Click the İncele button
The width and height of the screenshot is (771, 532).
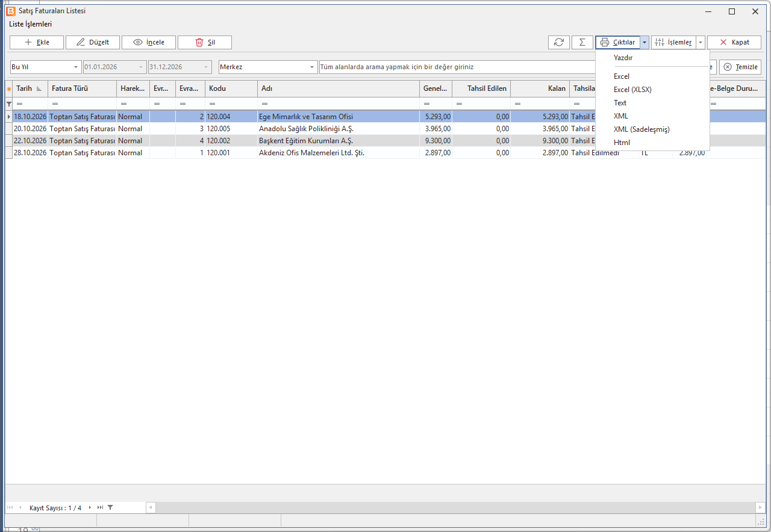click(149, 42)
